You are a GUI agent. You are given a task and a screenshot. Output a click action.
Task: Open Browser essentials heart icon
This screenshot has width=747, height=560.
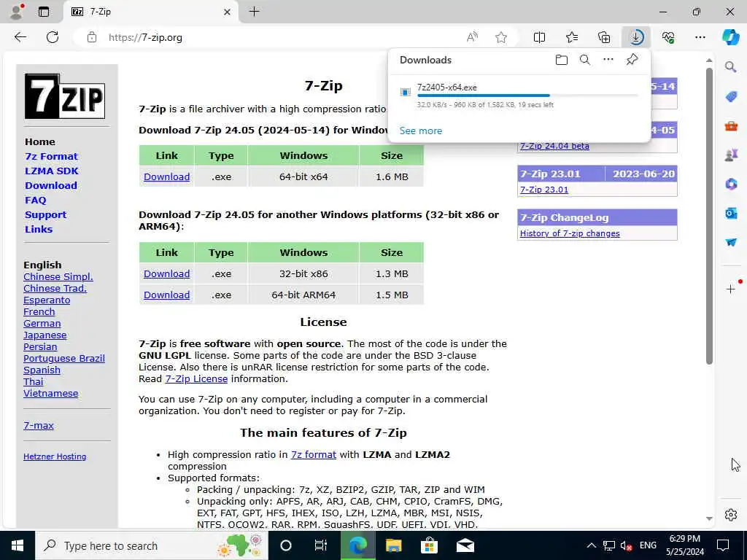[x=668, y=37]
